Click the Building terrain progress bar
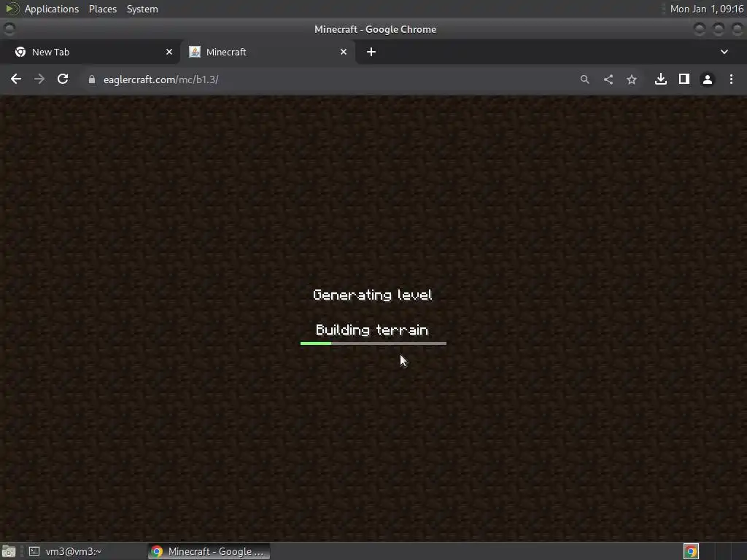The height and width of the screenshot is (560, 747). click(x=373, y=343)
